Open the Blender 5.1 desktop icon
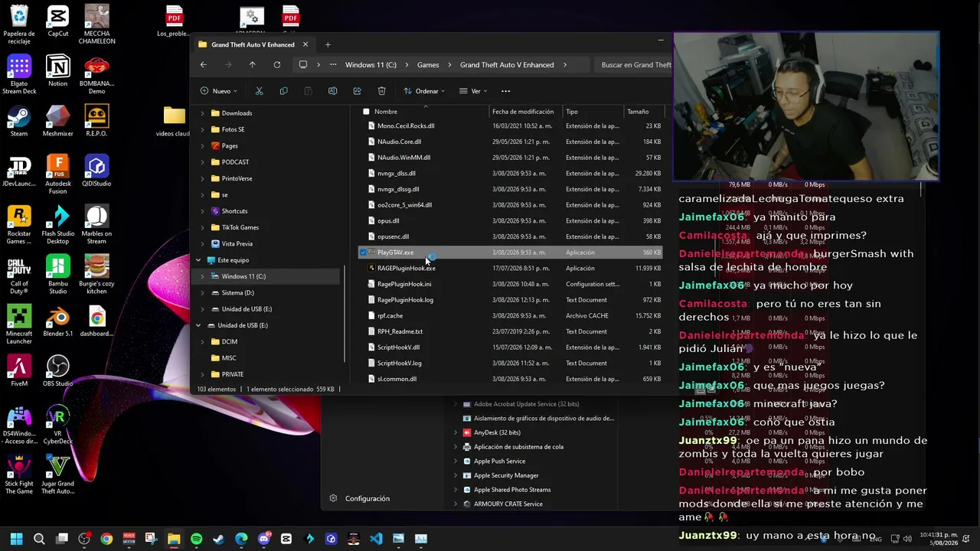Viewport: 980px width, 551px height. [57, 321]
